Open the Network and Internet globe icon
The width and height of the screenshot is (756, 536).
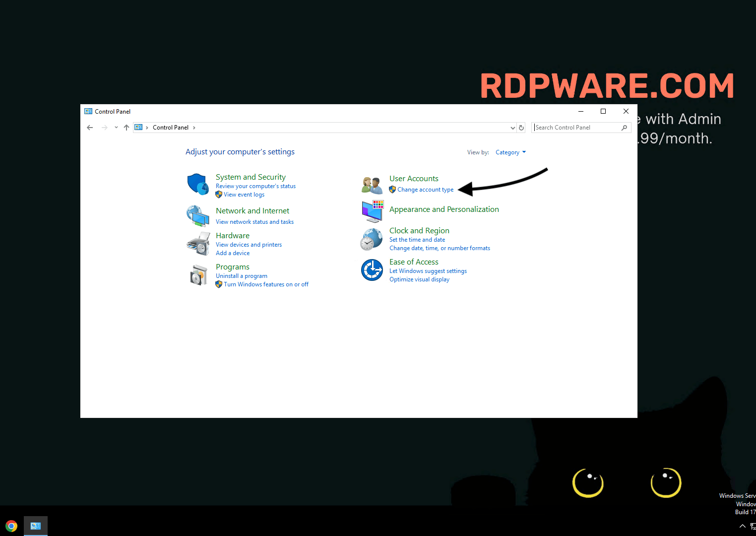(198, 216)
